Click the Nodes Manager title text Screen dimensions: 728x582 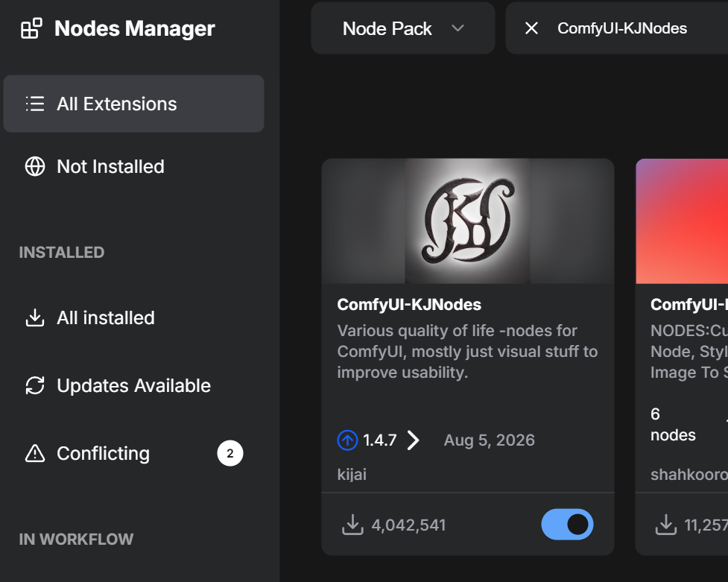[x=135, y=28]
